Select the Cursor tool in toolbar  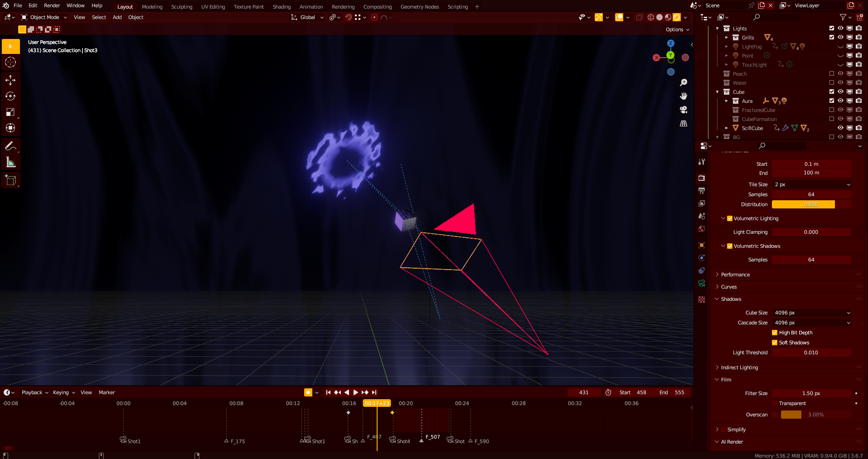tap(10, 62)
